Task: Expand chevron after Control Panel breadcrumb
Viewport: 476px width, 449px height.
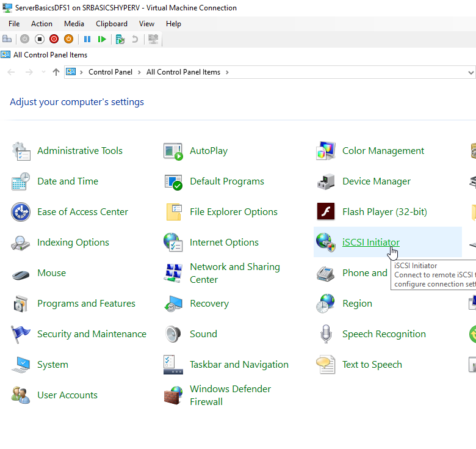Action: tap(139, 72)
